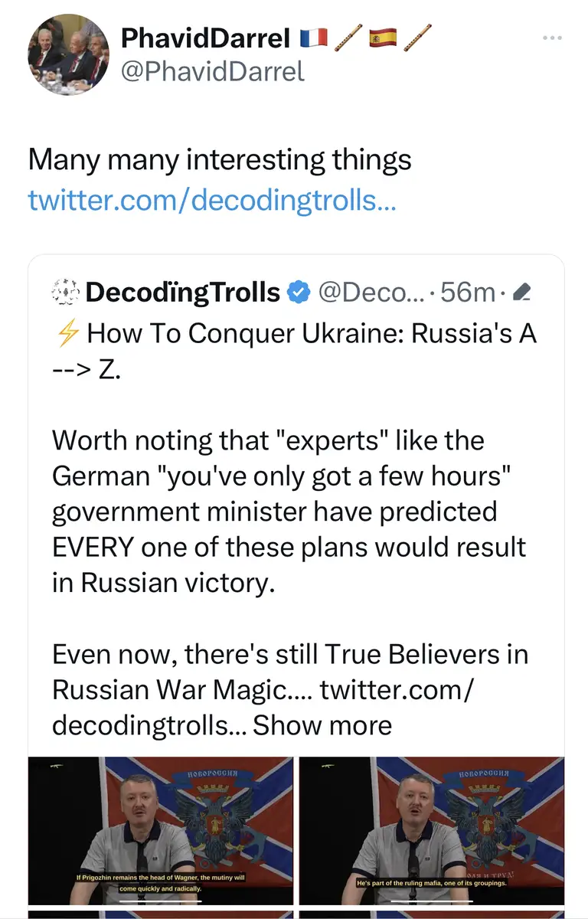Tap the "Many many interesting things" text
Viewport: 588px width, 919px height.
pos(220,160)
